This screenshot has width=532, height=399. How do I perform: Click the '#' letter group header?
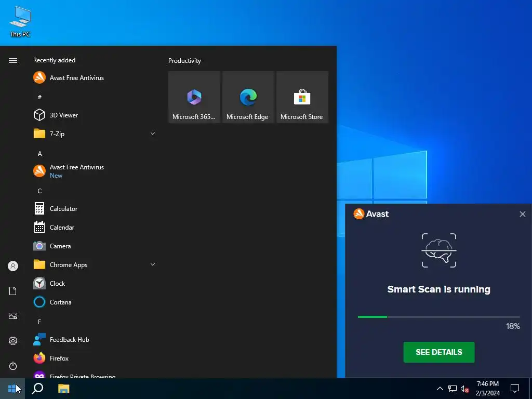[39, 97]
